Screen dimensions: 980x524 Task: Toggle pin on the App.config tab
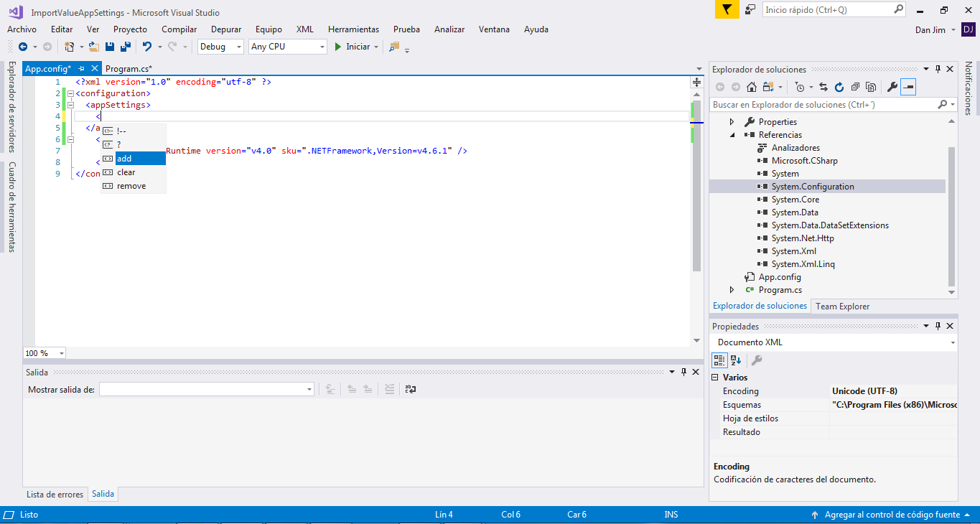(x=82, y=69)
